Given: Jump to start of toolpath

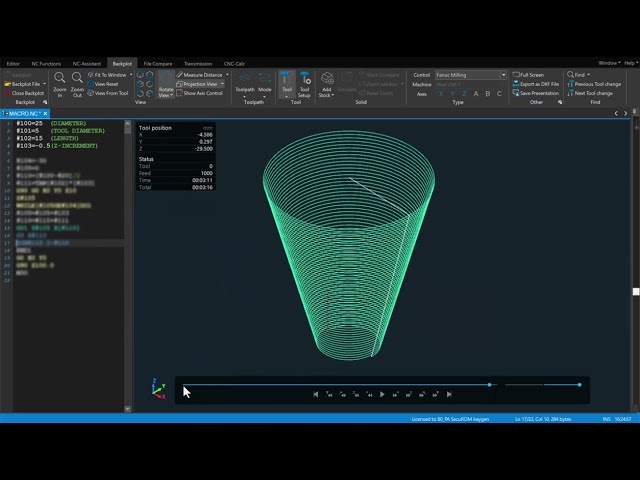Looking at the screenshot, I should [x=316, y=394].
